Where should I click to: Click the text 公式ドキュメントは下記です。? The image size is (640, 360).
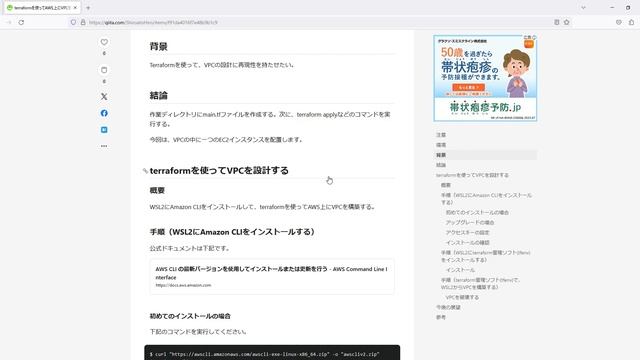click(190, 249)
